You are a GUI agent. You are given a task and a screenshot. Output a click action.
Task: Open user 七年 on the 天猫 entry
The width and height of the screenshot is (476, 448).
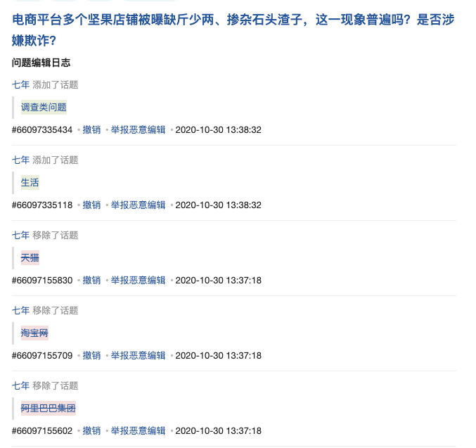(x=20, y=235)
